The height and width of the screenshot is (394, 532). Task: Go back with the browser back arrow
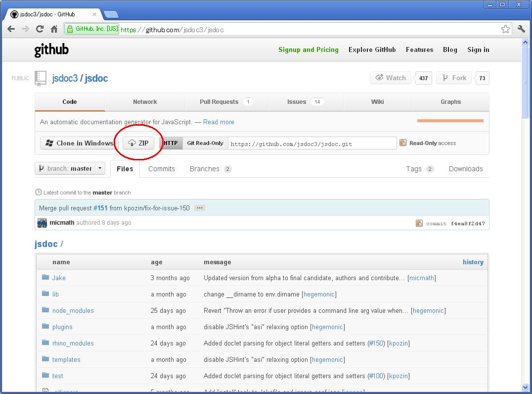[11, 29]
